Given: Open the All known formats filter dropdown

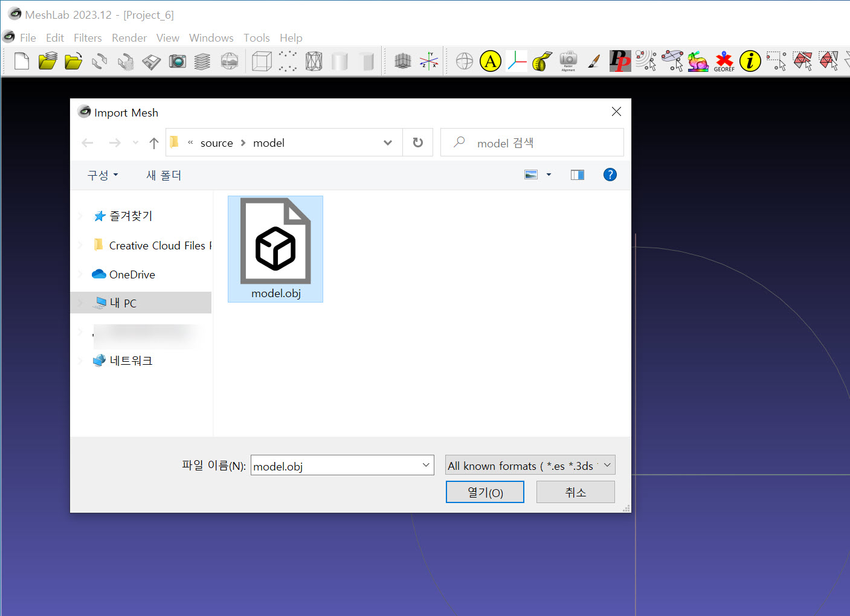Looking at the screenshot, I should click(x=530, y=465).
